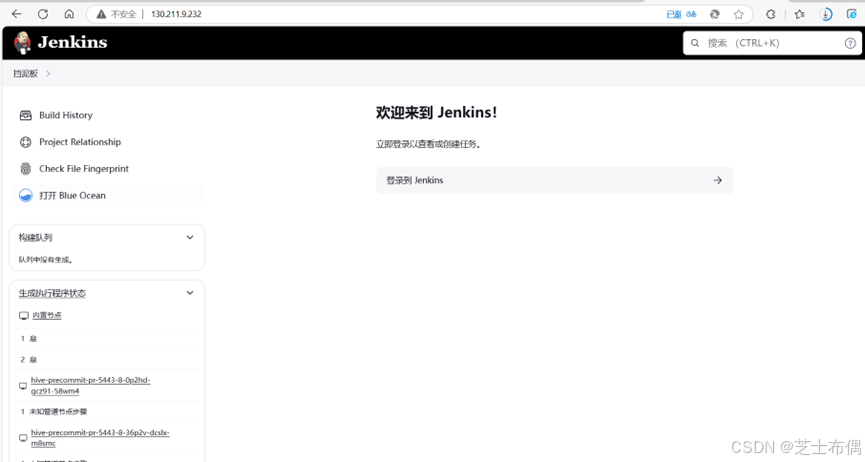The height and width of the screenshot is (462, 865).
Task: Click the Build History tray icon
Action: [x=25, y=115]
